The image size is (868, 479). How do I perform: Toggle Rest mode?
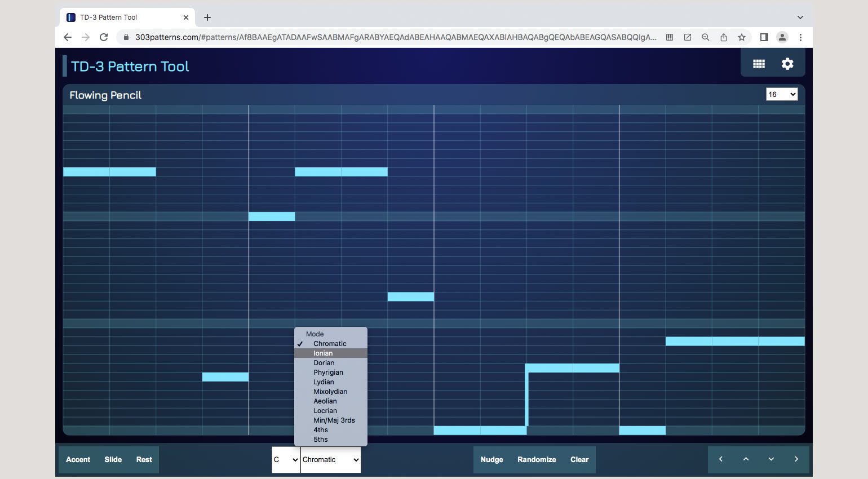pos(144,459)
